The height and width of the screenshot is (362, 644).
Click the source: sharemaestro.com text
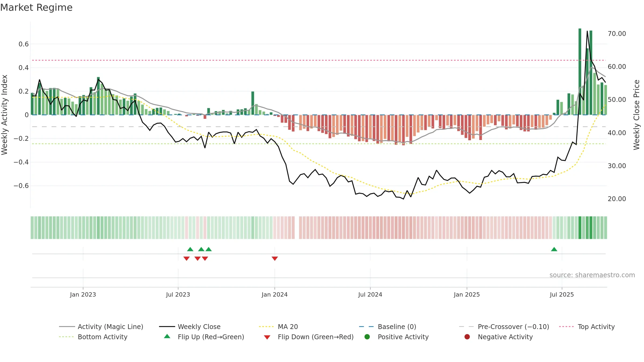tap(592, 275)
